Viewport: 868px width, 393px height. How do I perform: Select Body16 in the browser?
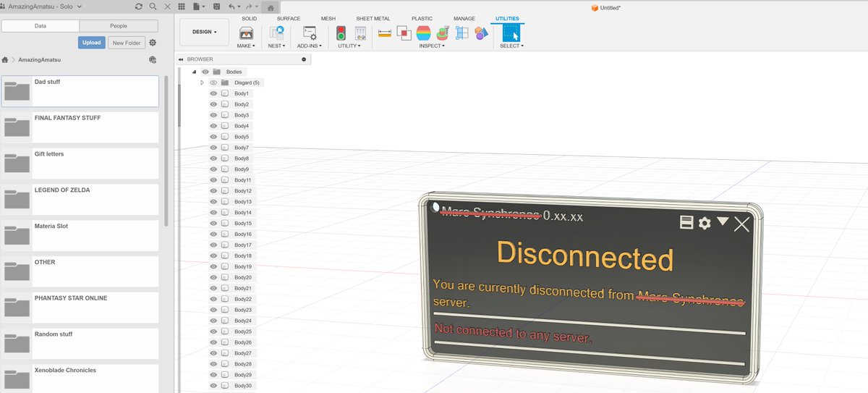[x=242, y=234]
